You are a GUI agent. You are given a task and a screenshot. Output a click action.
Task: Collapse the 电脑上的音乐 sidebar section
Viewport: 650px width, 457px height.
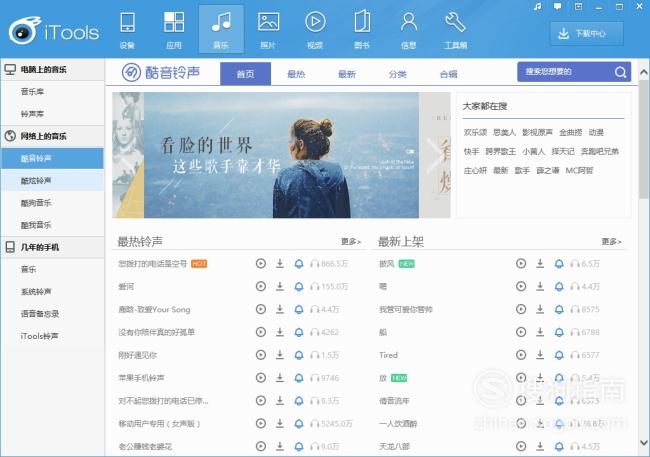[x=52, y=69]
